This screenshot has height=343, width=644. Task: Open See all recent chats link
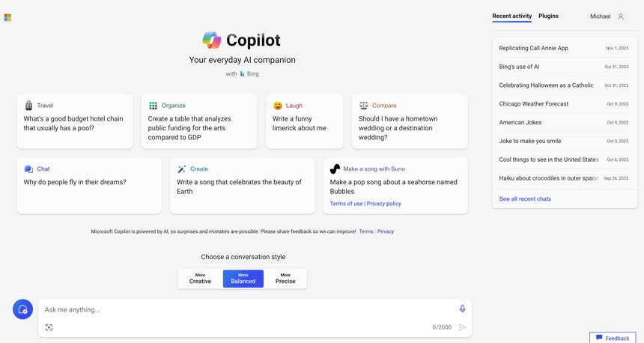tap(525, 198)
